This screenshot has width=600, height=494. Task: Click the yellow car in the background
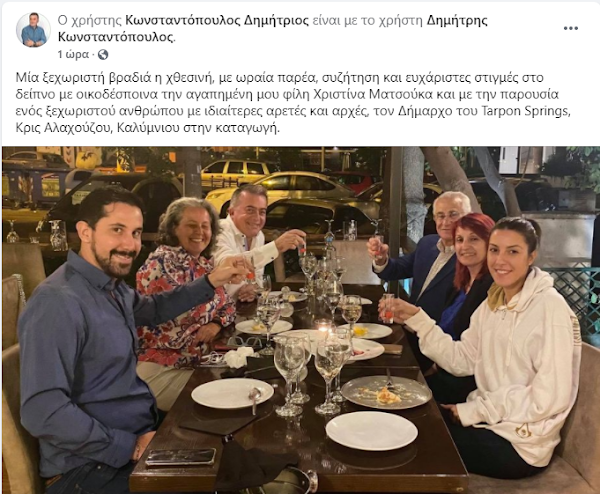[237, 171]
